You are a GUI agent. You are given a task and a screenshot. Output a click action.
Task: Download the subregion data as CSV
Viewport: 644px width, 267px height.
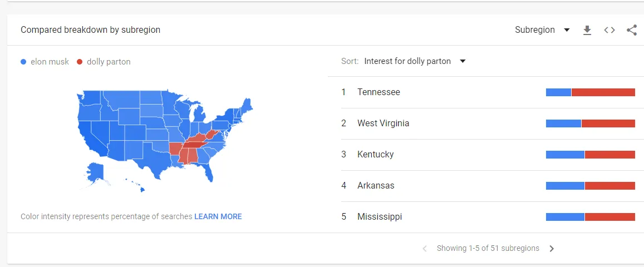click(x=587, y=30)
